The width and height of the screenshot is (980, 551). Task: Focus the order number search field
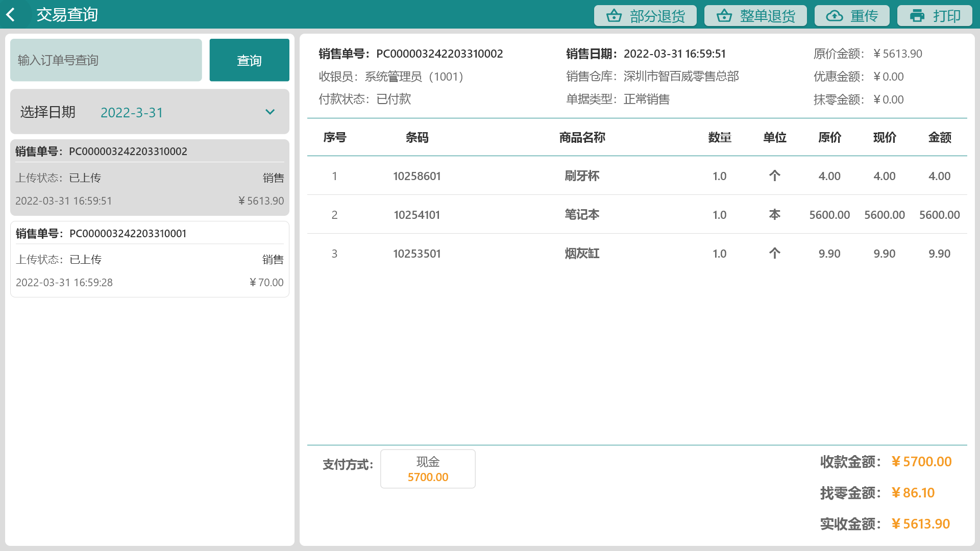(106, 60)
